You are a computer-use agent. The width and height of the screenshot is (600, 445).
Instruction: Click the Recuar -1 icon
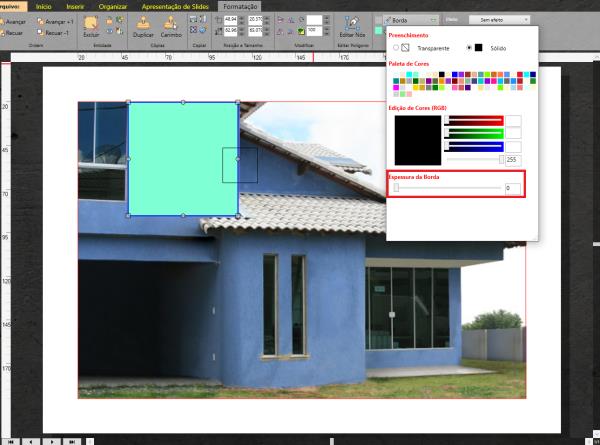[40, 32]
